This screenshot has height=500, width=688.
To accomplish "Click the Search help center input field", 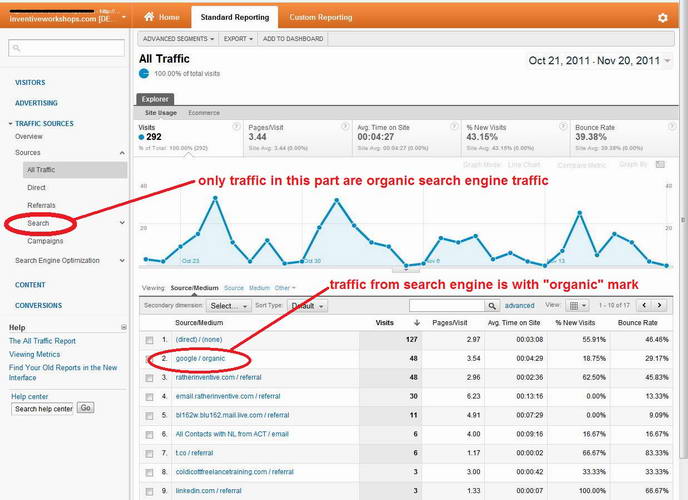I will point(42,408).
